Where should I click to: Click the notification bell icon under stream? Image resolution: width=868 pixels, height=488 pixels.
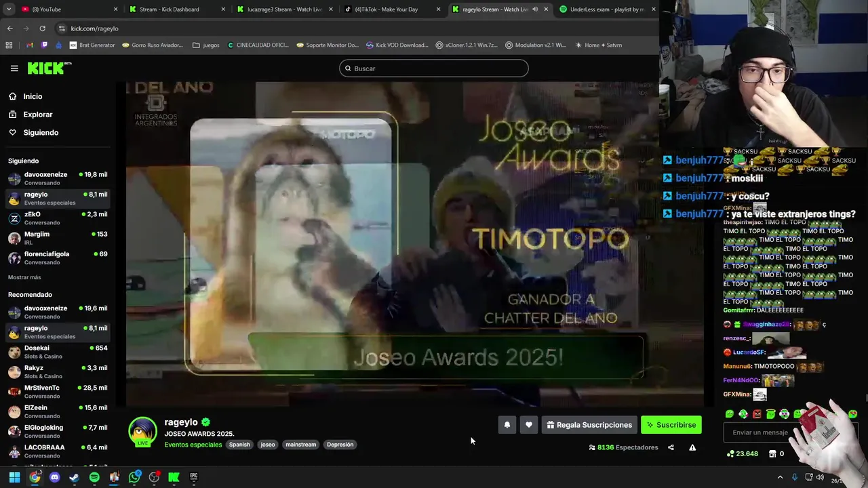[x=507, y=425]
